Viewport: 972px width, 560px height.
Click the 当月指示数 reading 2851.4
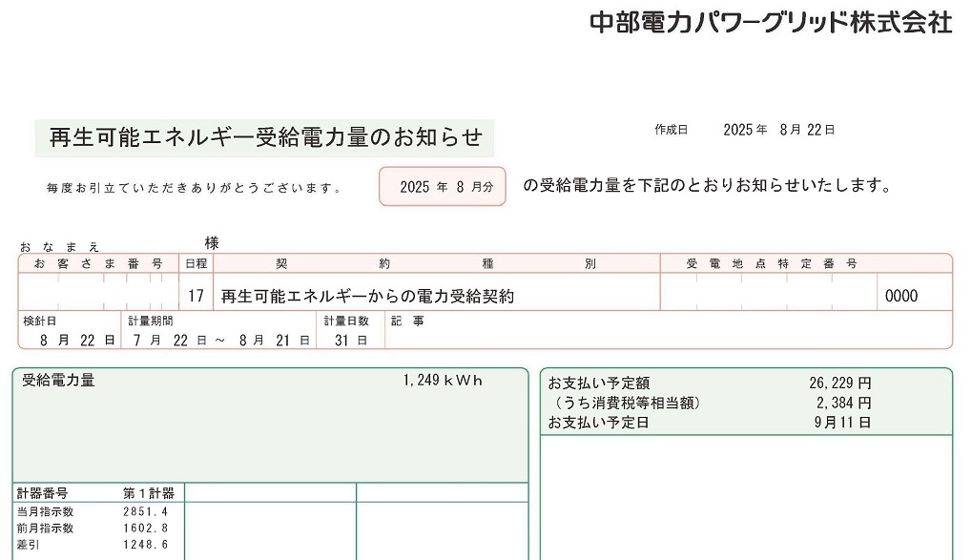(x=146, y=511)
